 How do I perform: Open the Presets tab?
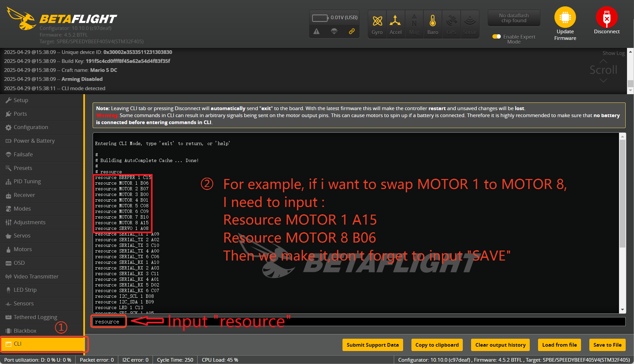point(42,168)
